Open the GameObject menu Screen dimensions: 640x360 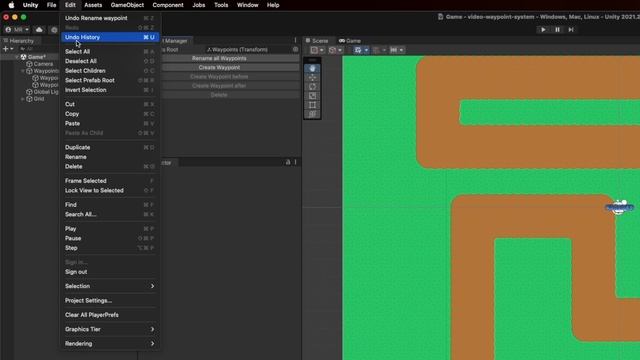[127, 5]
